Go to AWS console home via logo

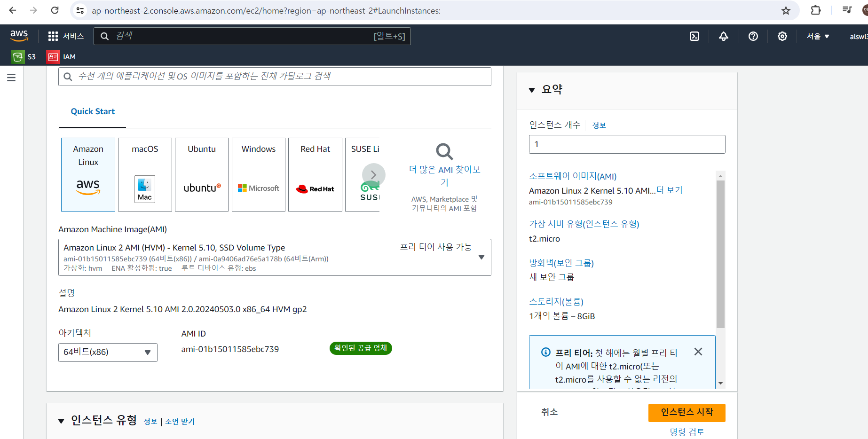coord(19,36)
